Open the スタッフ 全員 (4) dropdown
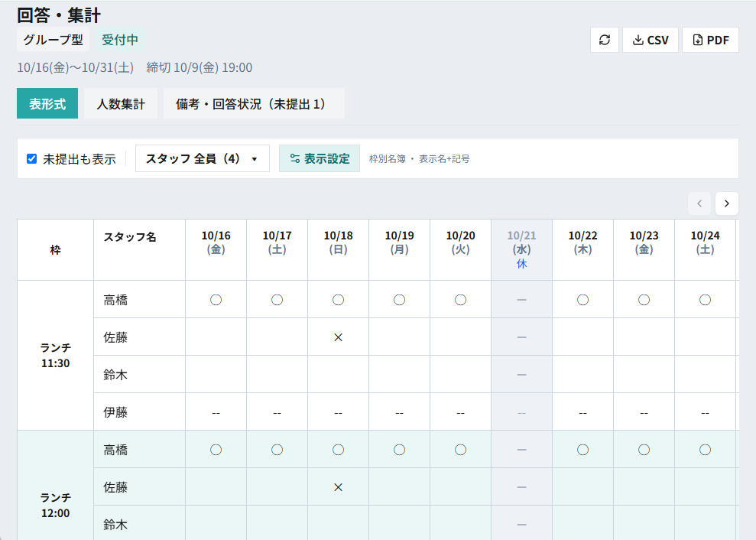 click(x=202, y=158)
